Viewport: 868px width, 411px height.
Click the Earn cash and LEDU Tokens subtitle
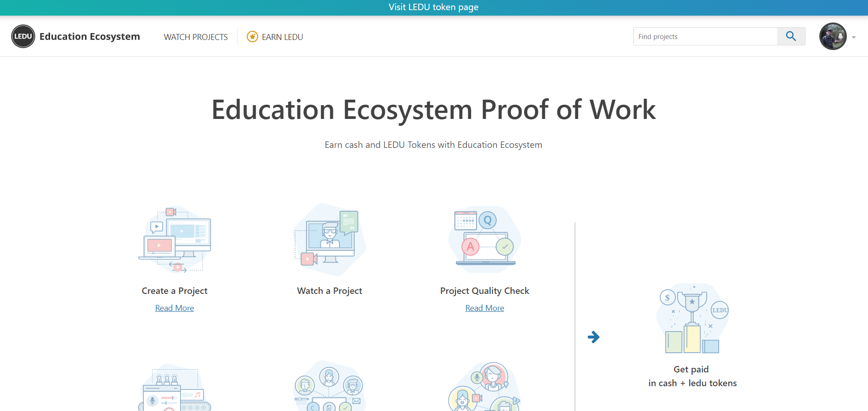coord(433,145)
